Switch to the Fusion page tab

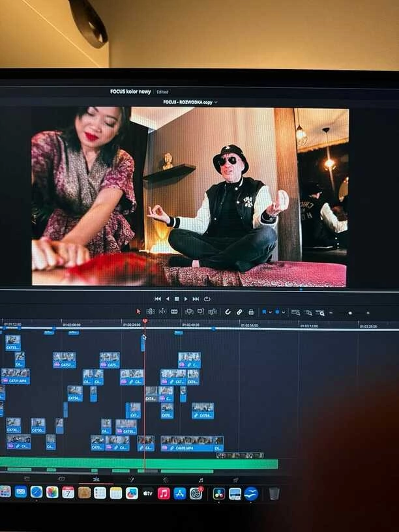[131, 479]
